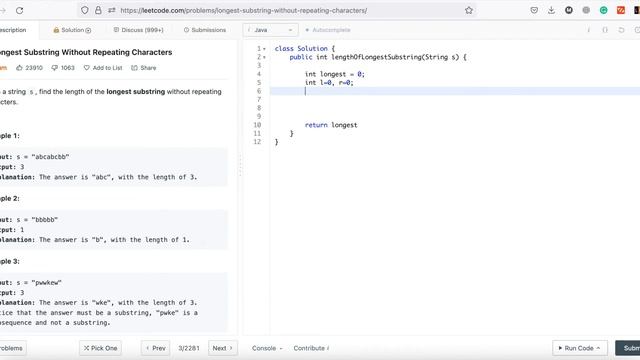The height and width of the screenshot is (360, 640).
Task: Click the Pick One button
Action: 100,348
